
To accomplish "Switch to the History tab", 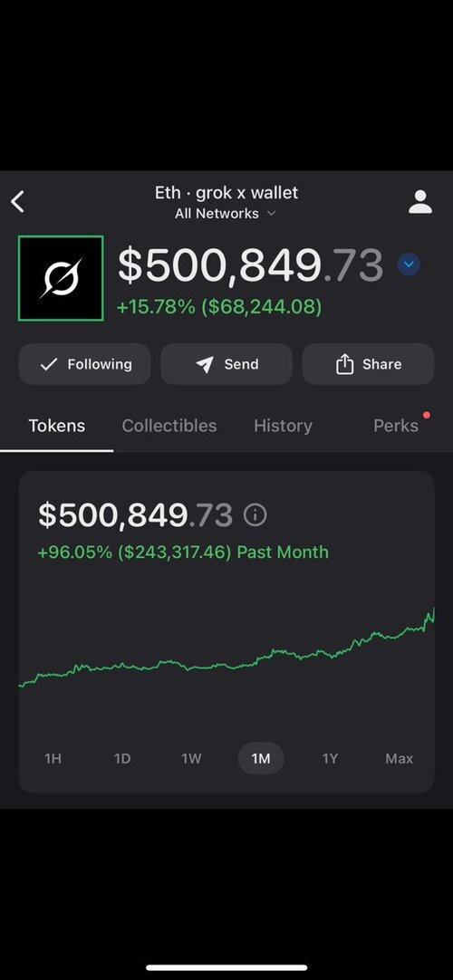I will [283, 426].
